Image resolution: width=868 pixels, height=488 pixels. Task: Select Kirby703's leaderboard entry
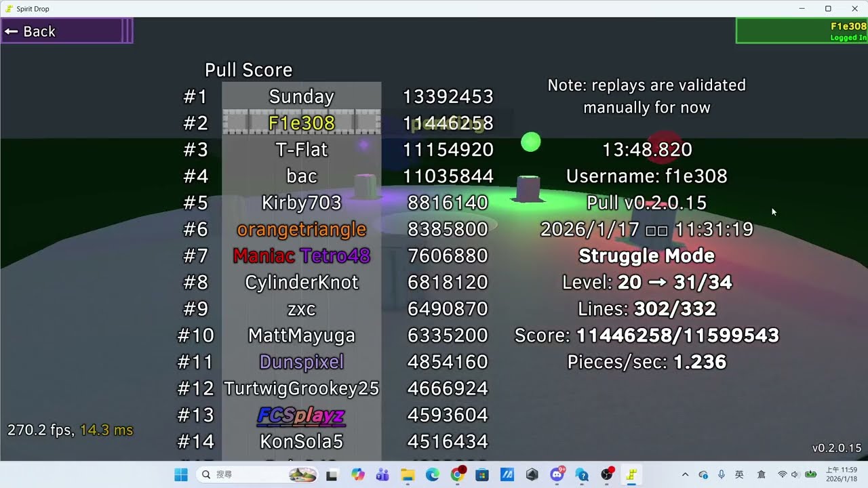302,203
